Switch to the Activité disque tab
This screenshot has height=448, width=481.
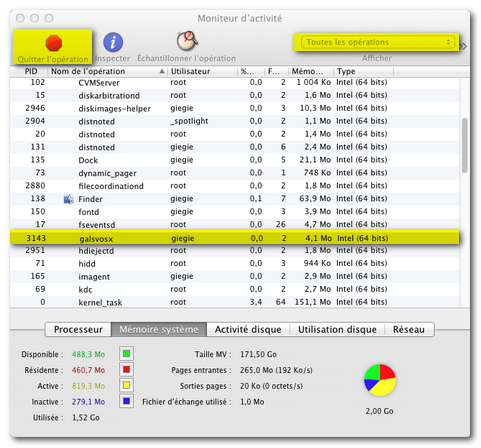[248, 330]
